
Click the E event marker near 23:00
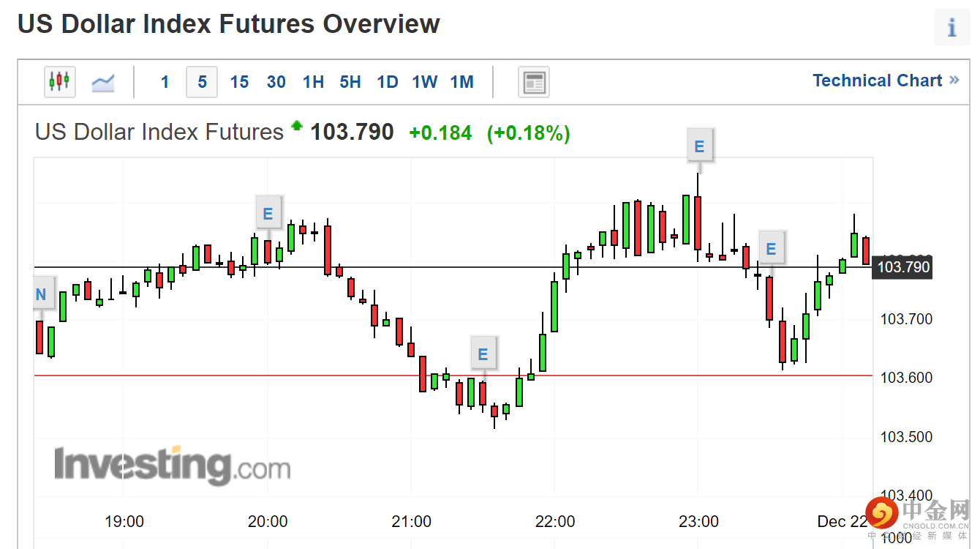click(699, 146)
